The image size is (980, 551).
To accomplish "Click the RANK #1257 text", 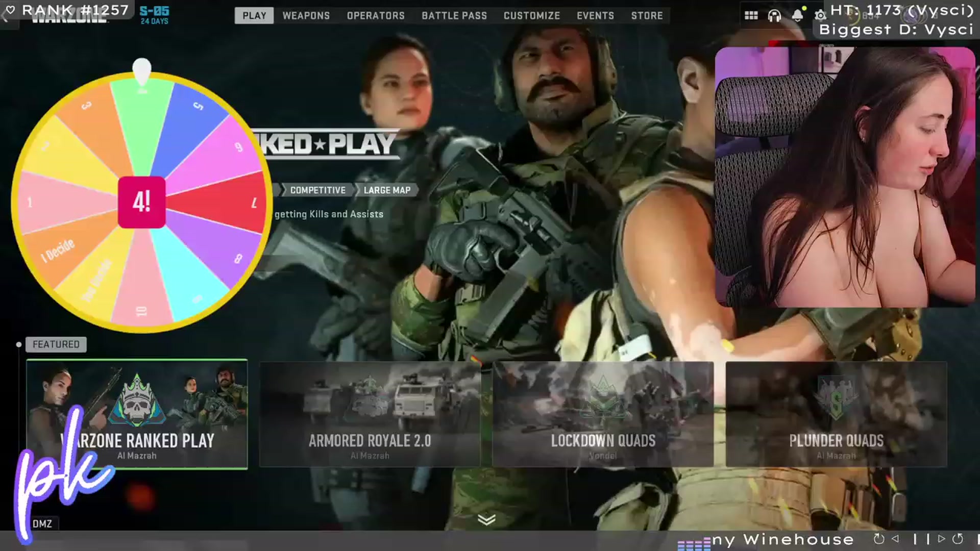I will coord(75,10).
